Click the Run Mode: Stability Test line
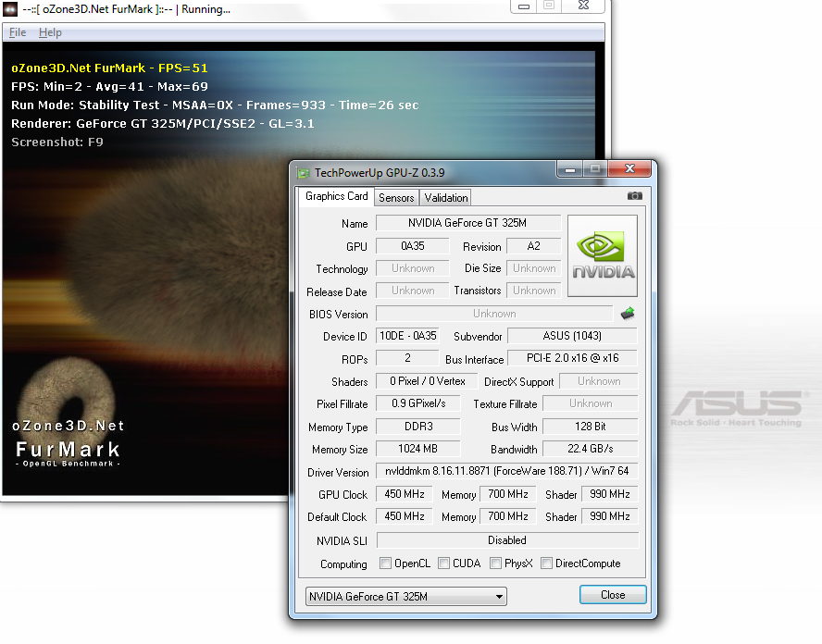 point(215,105)
